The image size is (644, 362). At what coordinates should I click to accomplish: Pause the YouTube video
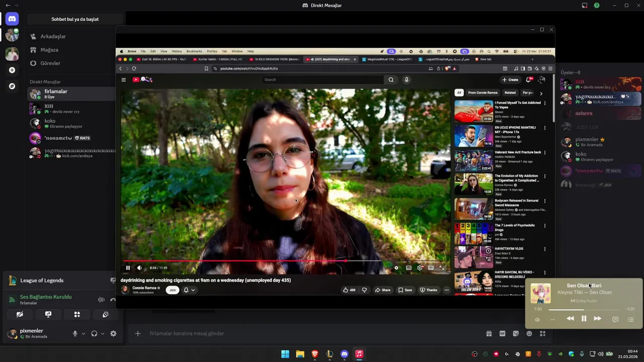click(x=128, y=268)
